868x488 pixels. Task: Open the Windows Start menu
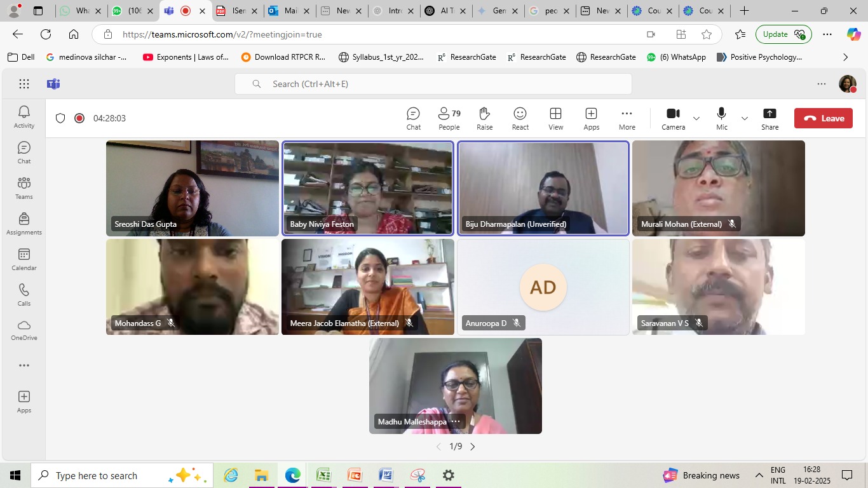click(15, 475)
